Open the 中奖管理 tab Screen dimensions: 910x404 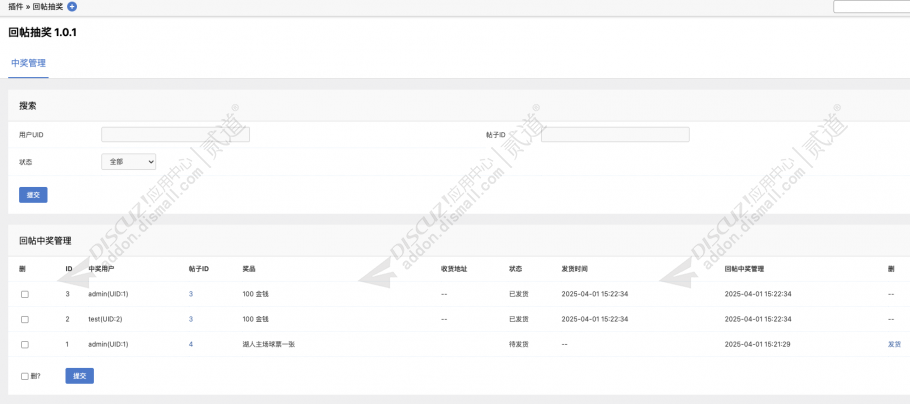click(x=28, y=63)
